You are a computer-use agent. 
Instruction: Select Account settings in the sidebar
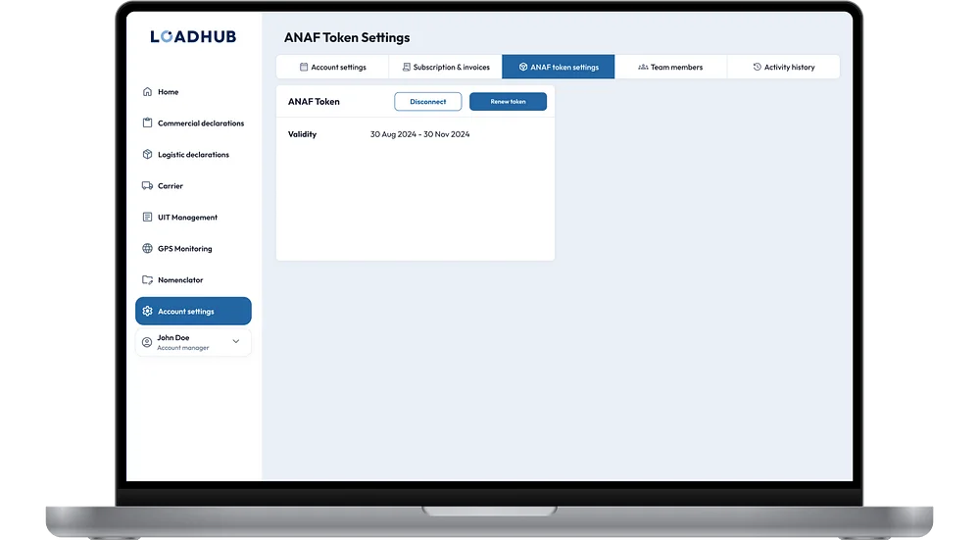[193, 312]
